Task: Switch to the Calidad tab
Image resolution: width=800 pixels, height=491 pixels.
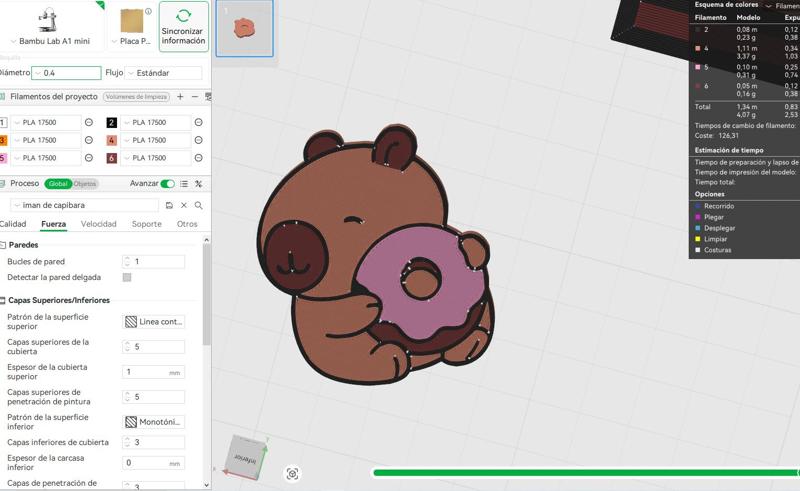Action: pos(13,224)
